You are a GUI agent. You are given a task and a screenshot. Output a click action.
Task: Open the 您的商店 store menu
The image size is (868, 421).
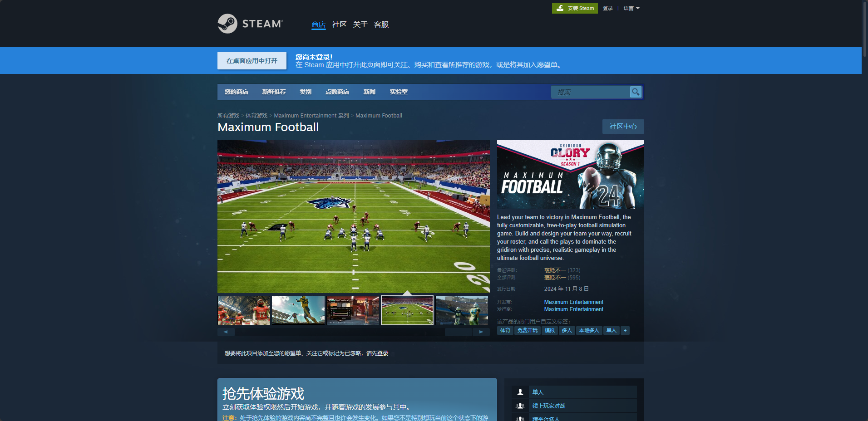[237, 92]
